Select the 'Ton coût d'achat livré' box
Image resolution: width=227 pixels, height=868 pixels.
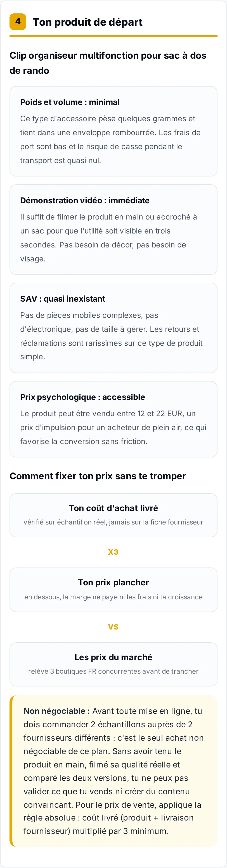point(113,515)
